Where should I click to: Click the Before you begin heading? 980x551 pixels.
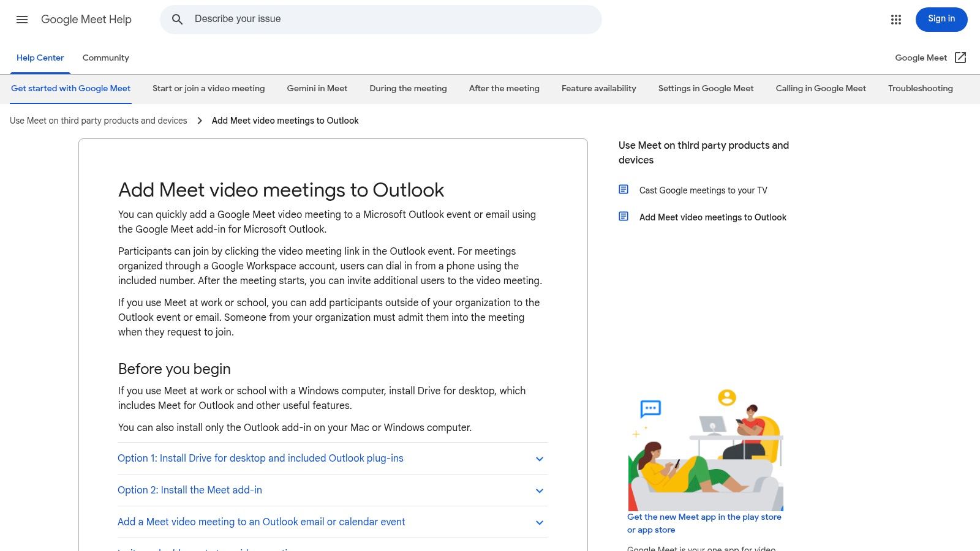click(175, 369)
